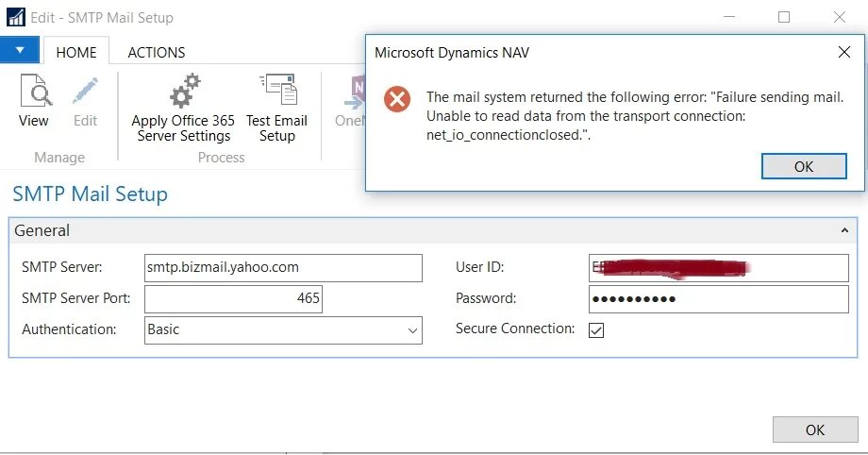Screen dimensions: 868x455
Task: Toggle the Secure Connection checkbox
Action: click(596, 330)
